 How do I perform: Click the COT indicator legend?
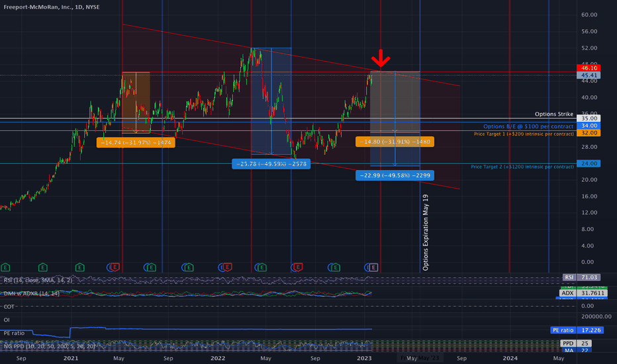(x=9, y=306)
